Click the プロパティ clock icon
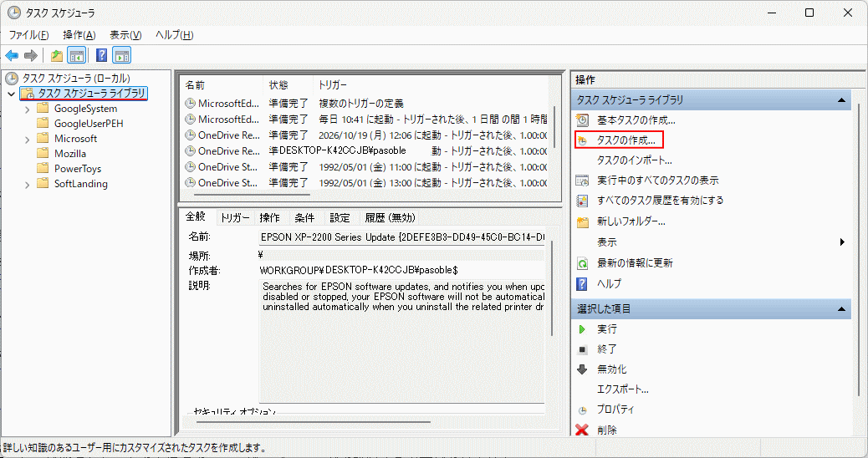The height and width of the screenshot is (458, 868). pyautogui.click(x=582, y=410)
